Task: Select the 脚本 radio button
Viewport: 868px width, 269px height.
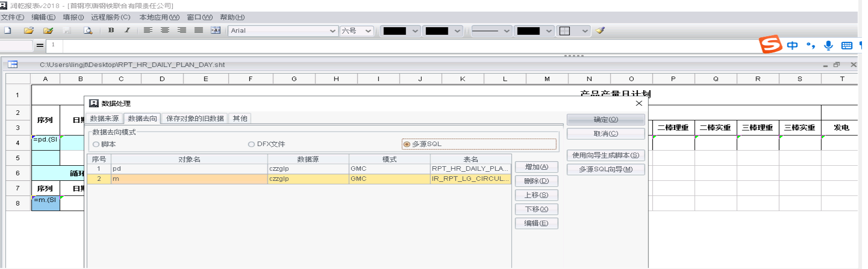Action: tap(96, 145)
